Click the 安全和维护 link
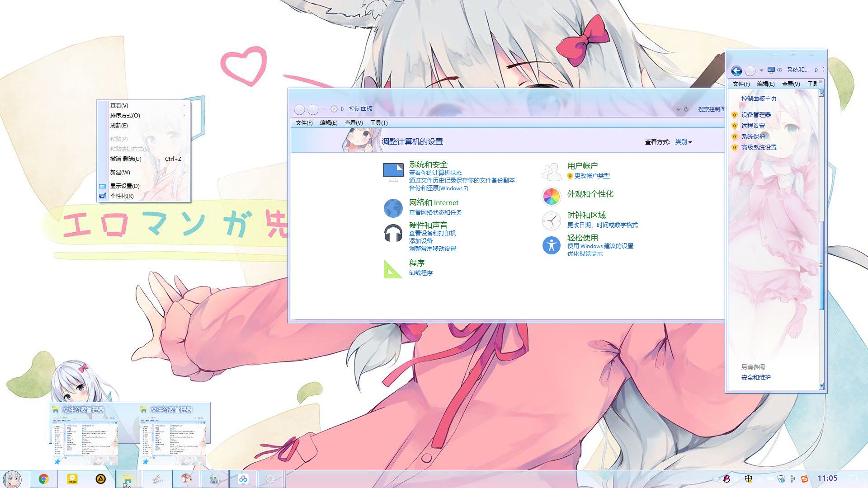This screenshot has height=488, width=868. pyautogui.click(x=756, y=377)
